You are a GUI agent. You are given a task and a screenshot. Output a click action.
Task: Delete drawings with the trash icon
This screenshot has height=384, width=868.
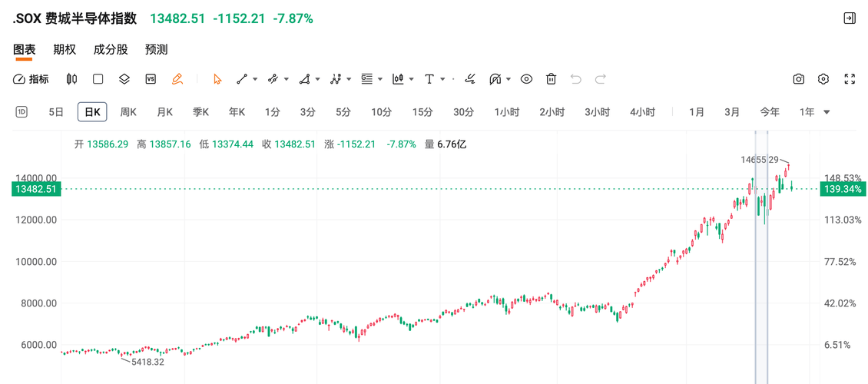tap(551, 79)
